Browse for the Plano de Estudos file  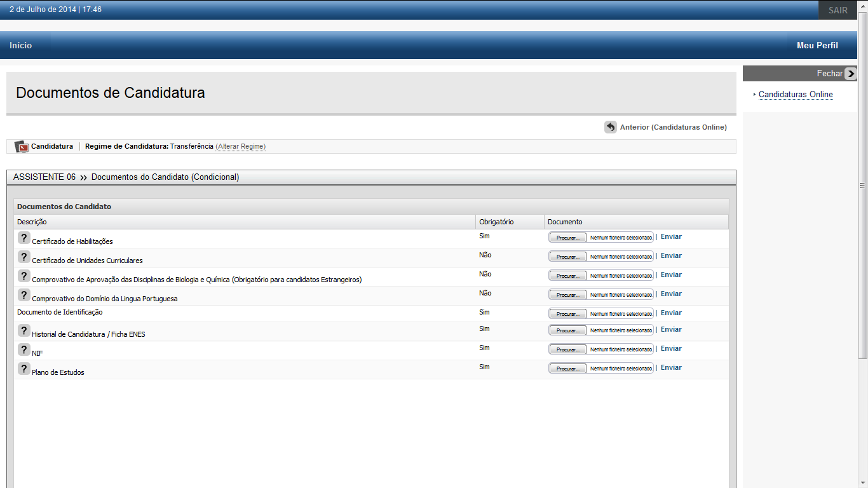[567, 369]
